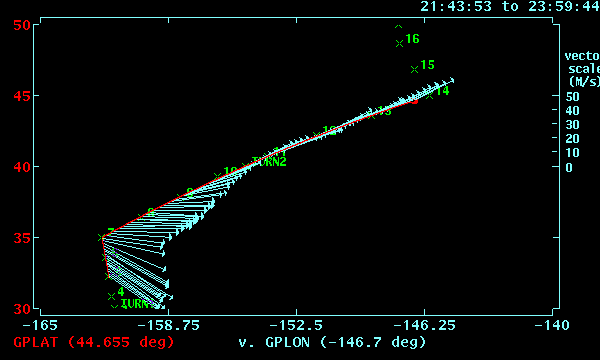This screenshot has height=360, width=600.
Task: Select the green waypoint 7 label
Action: point(111,232)
